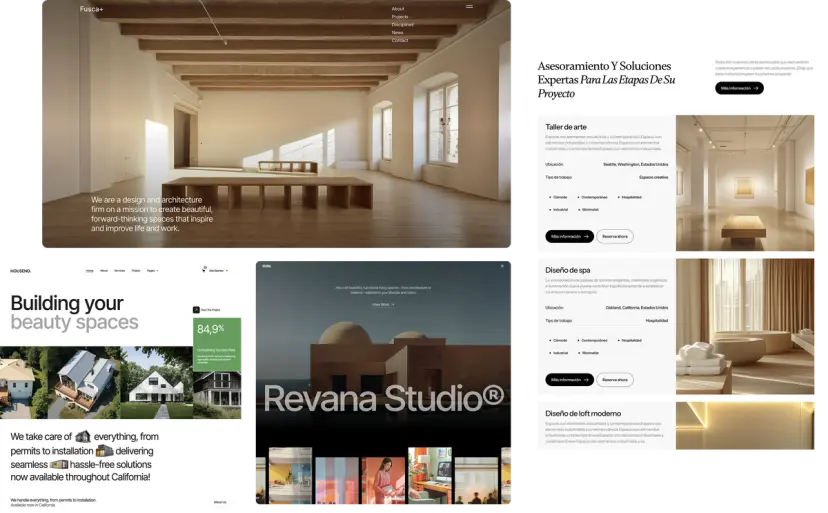Go to Project in Houseno navigation

click(x=136, y=271)
